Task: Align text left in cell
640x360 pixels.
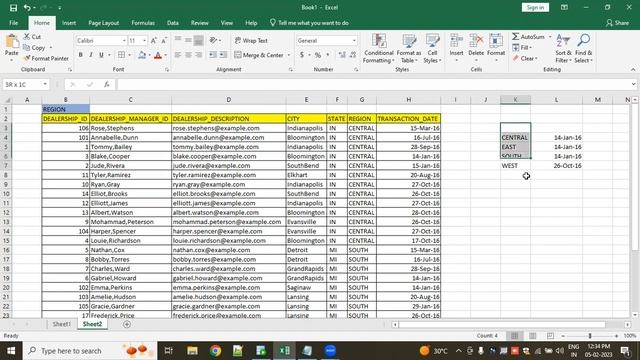Action: (178, 55)
